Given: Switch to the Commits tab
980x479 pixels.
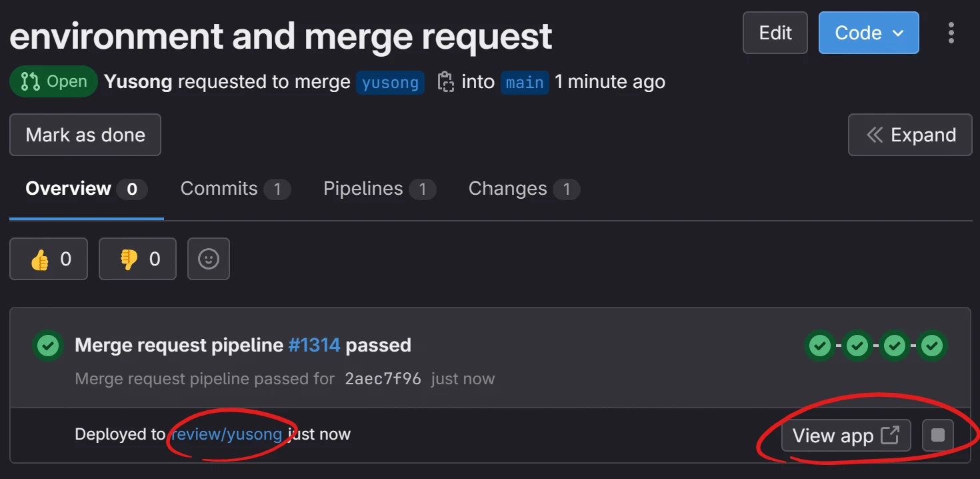Looking at the screenshot, I should pyautogui.click(x=235, y=189).
